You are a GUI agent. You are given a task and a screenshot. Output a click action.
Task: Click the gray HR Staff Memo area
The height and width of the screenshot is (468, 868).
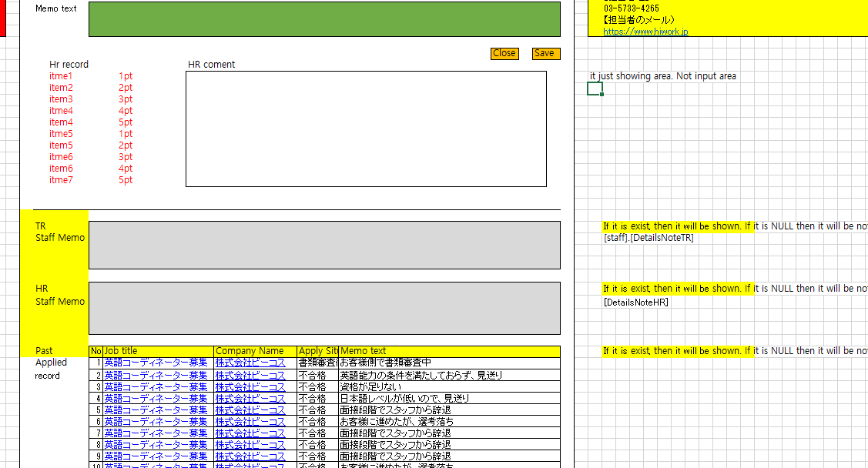(x=324, y=308)
